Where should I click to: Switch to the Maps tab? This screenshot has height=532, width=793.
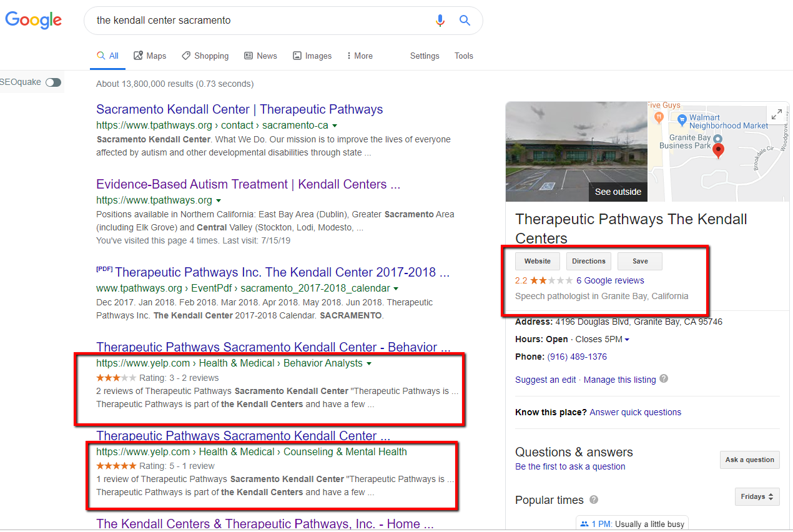[x=150, y=56]
